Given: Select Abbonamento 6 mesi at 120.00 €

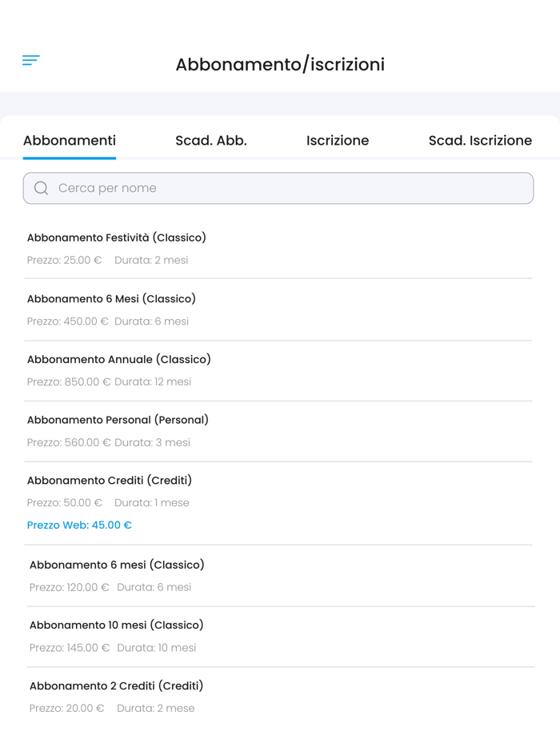Looking at the screenshot, I should coord(116,565).
